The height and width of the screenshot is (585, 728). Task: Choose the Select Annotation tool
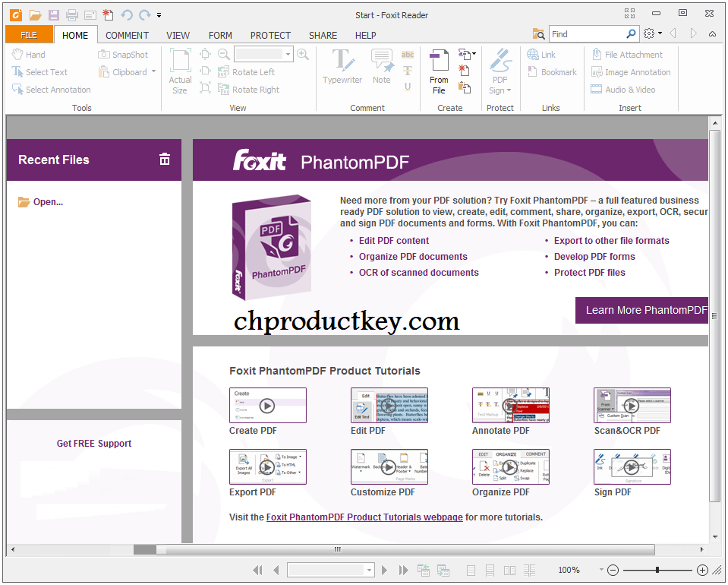[52, 90]
